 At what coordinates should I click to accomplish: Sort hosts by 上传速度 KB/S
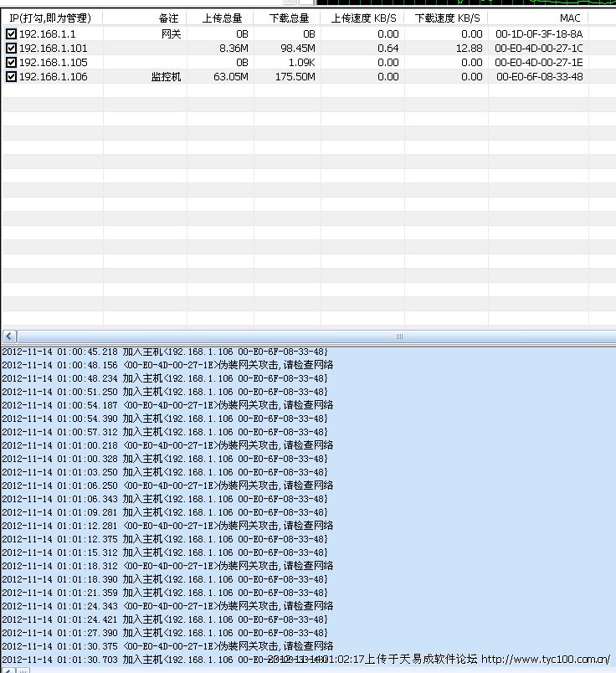pos(363,18)
